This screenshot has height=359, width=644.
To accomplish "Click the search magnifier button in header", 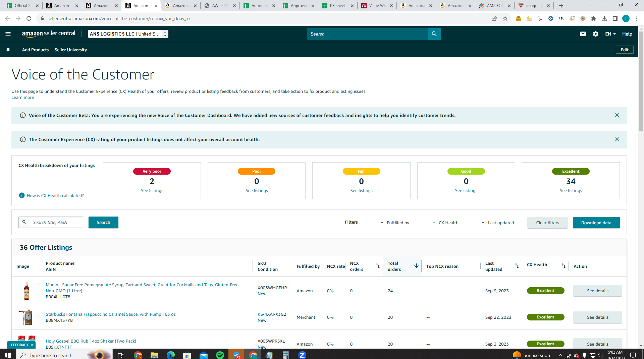I will (434, 34).
